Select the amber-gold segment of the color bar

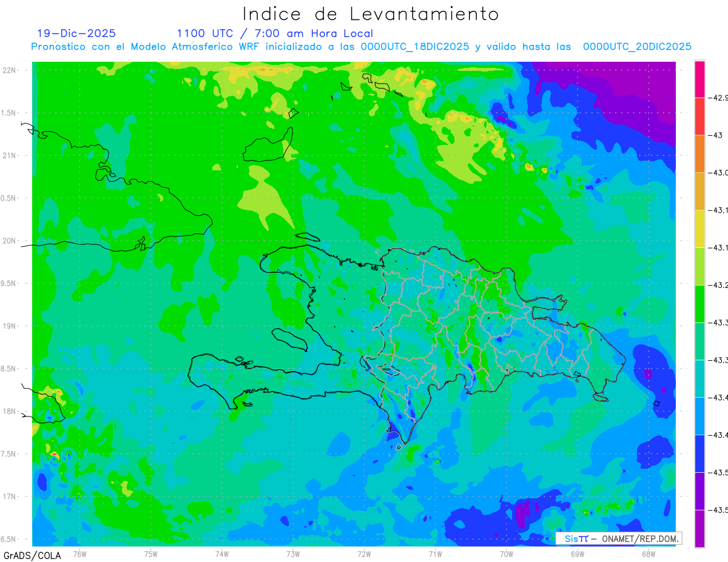tap(699, 192)
